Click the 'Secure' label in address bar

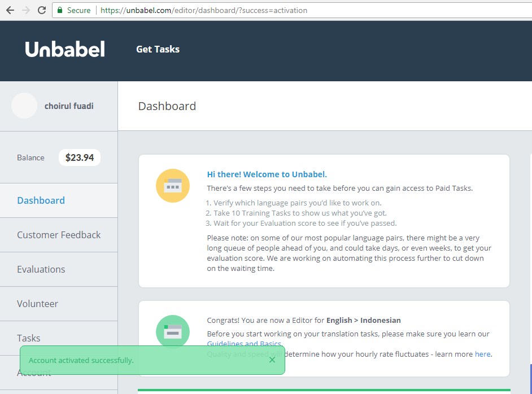(x=79, y=10)
